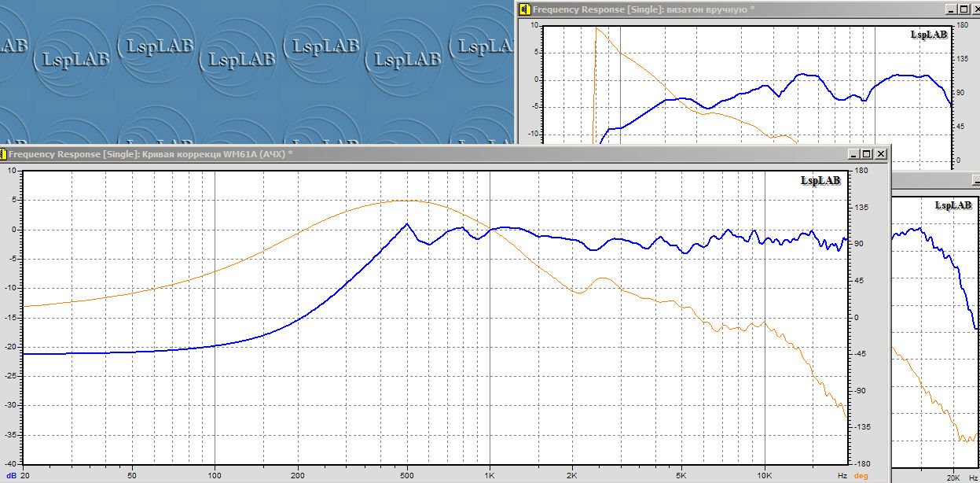Click -180 on WM61A phase axis
Image resolution: width=980 pixels, height=483 pixels.
tap(863, 465)
